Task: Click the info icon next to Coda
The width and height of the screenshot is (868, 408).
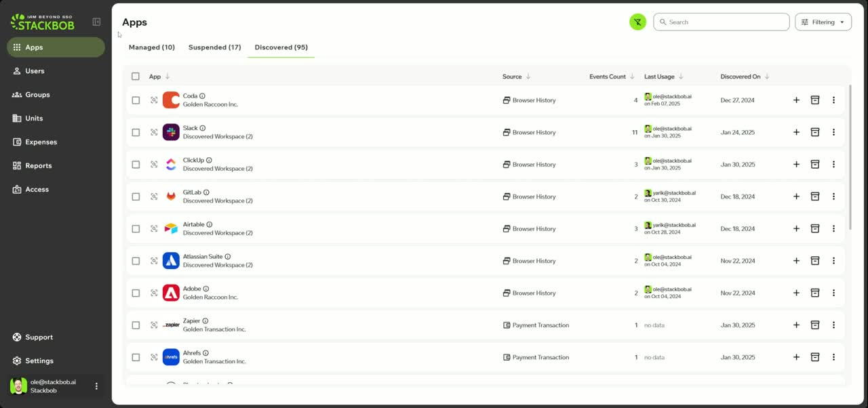Action: coord(202,96)
